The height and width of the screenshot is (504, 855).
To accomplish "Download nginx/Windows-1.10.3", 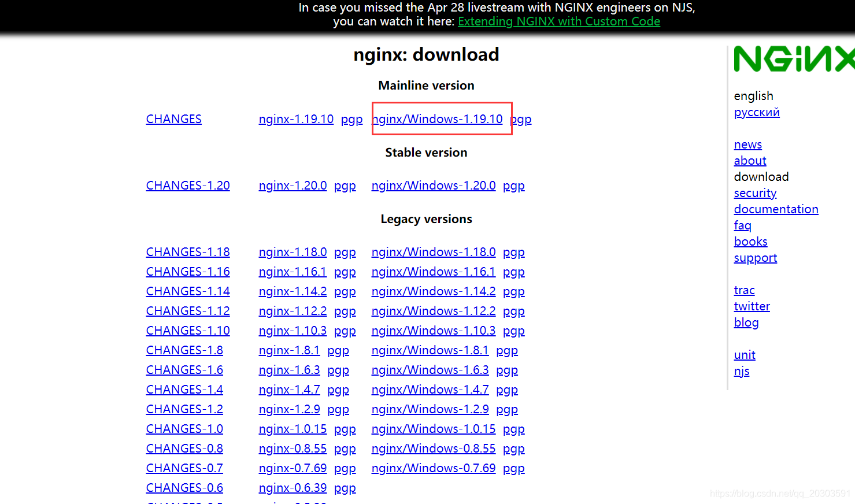I will click(434, 331).
